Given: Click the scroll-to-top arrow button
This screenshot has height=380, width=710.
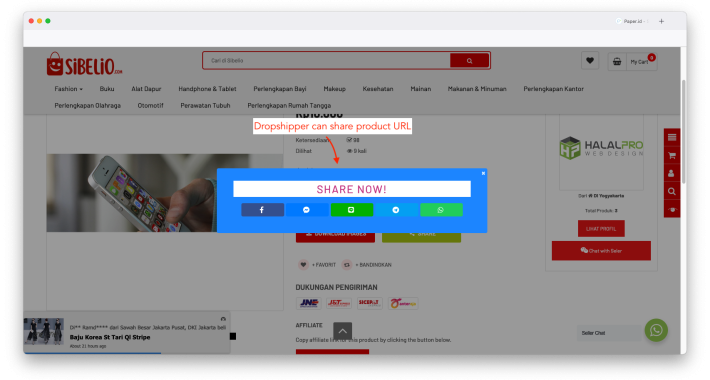Looking at the screenshot, I should coord(343,331).
